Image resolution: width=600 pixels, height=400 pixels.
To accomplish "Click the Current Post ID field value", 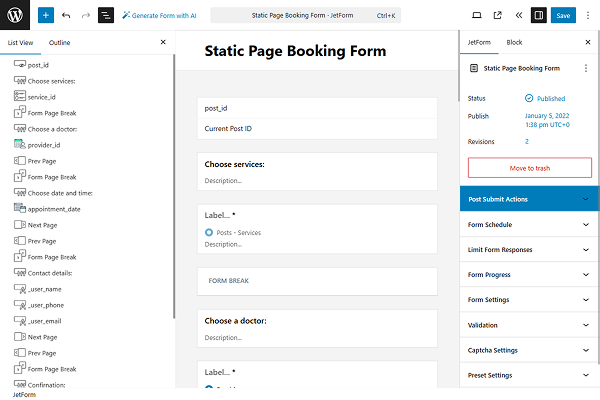I will [228, 129].
